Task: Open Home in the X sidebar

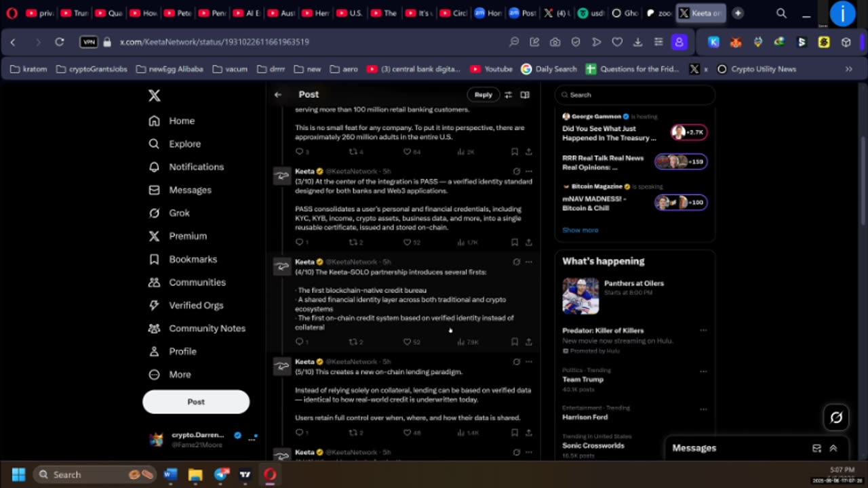Action: tap(172, 121)
